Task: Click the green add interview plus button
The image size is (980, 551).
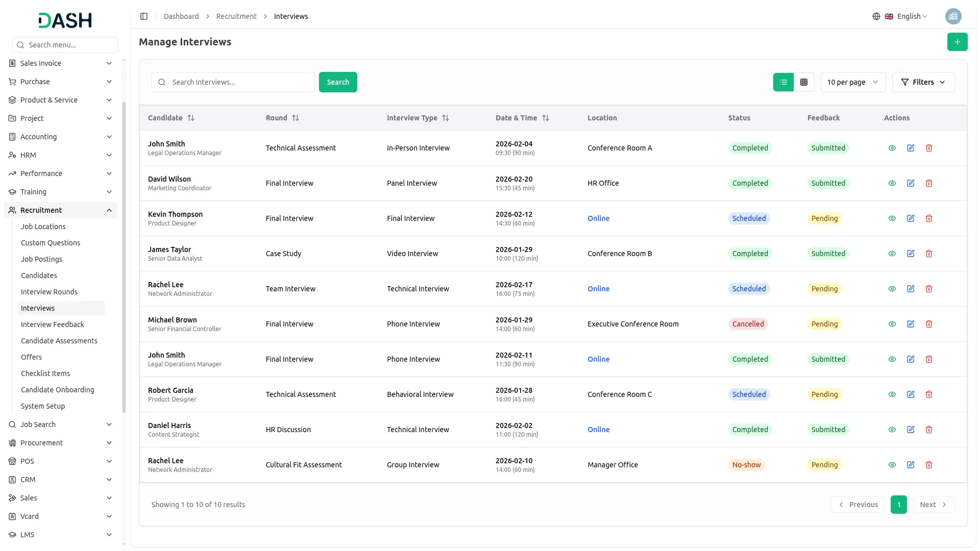Action: (x=957, y=42)
